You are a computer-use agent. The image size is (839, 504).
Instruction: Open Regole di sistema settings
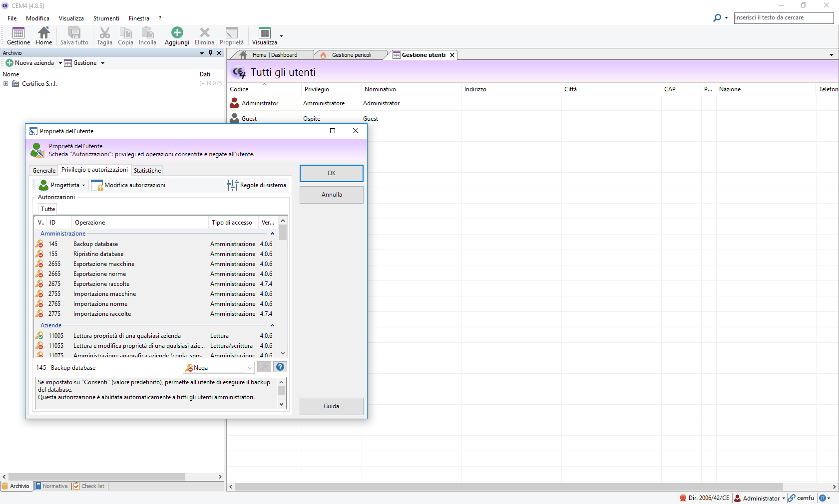pyautogui.click(x=257, y=185)
